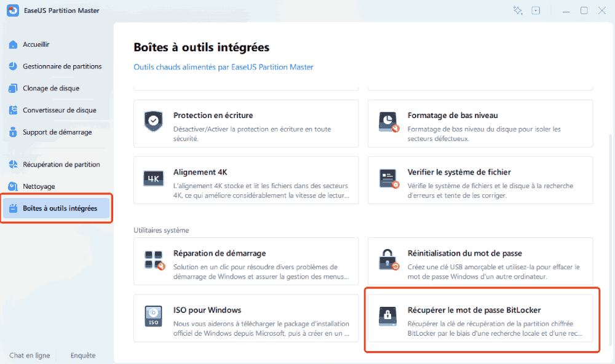The height and width of the screenshot is (364, 615).
Task: Click the 'Récupérer la clé de récupération' description
Action: [494, 328]
